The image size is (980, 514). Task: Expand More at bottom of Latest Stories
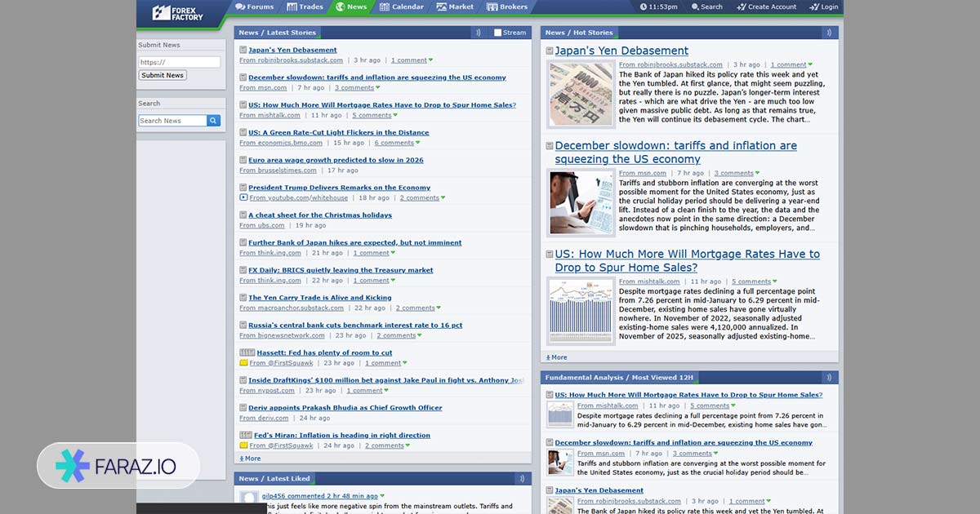click(x=250, y=459)
